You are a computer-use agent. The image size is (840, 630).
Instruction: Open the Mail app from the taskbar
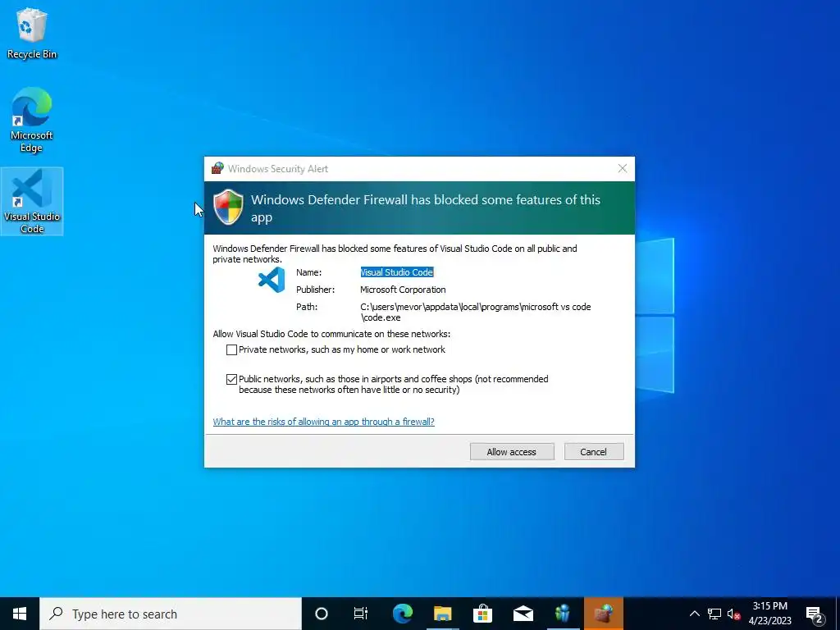tap(523, 614)
